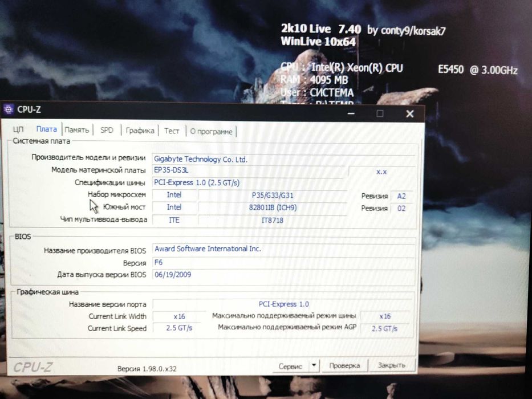Click the Current Link Width x16 value
Viewport: 532px width, 399px height.
tap(179, 316)
